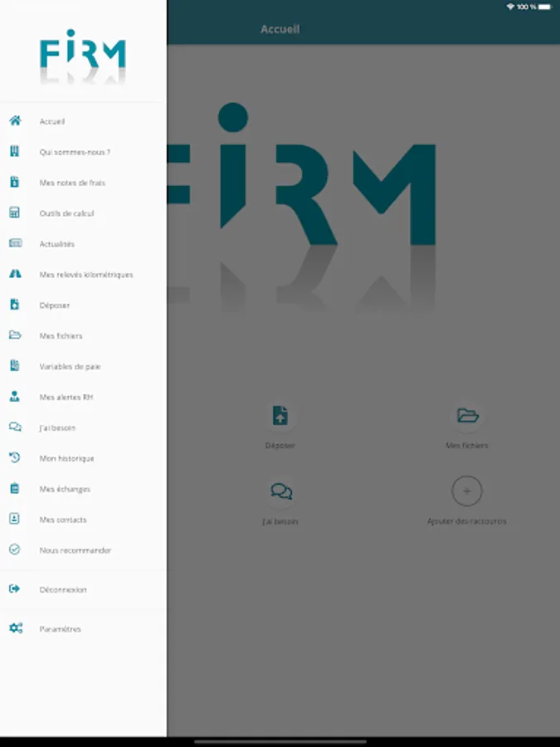Click the Accueil title in the top bar

[280, 29]
